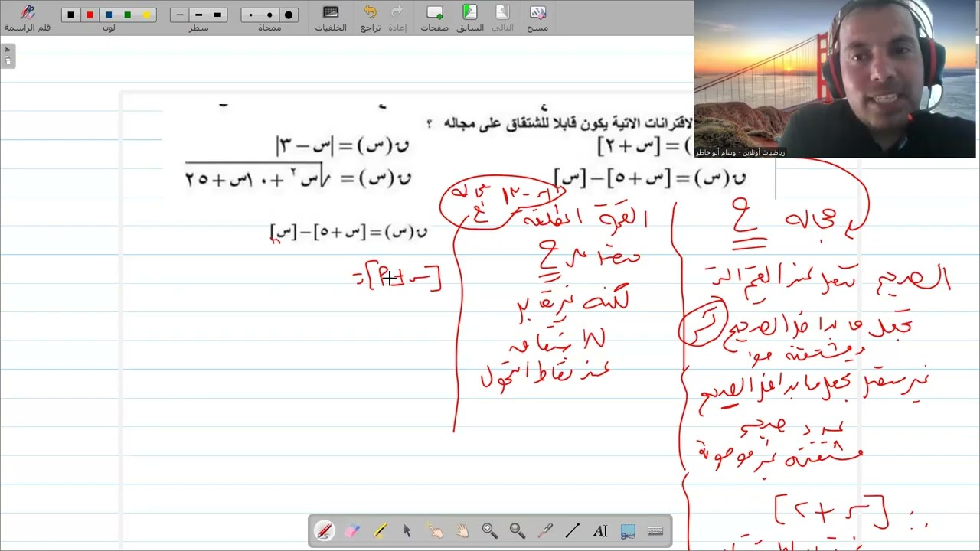
Task: Choose green pen color
Action: [x=127, y=15]
